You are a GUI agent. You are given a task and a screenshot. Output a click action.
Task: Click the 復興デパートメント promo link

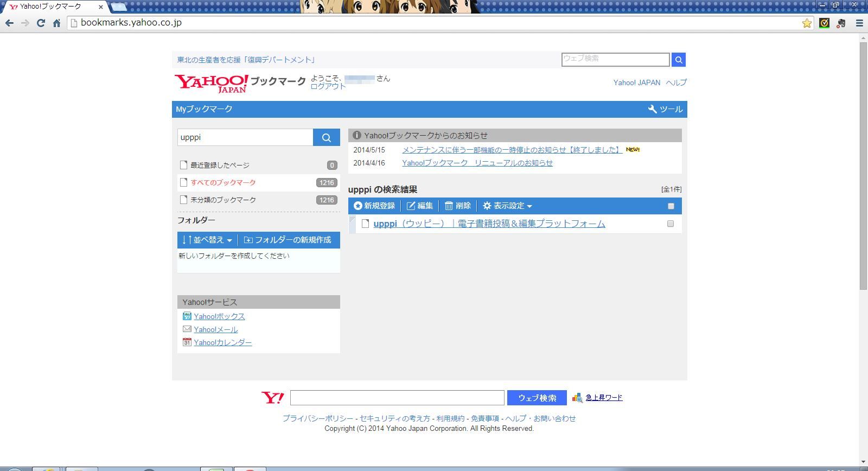point(247,60)
